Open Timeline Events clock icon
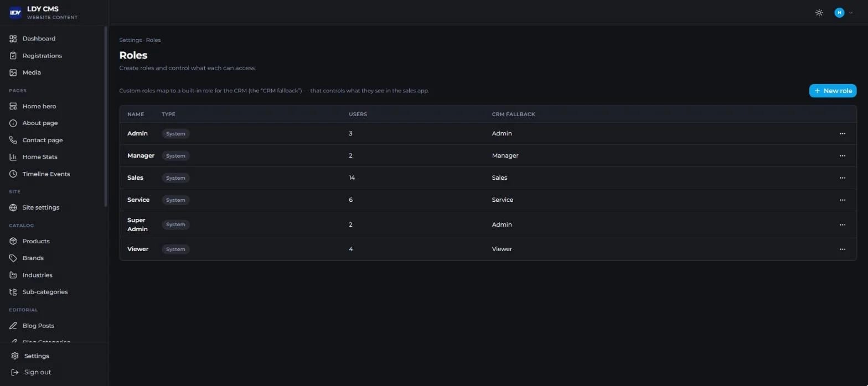This screenshot has height=386, width=868. coord(13,174)
